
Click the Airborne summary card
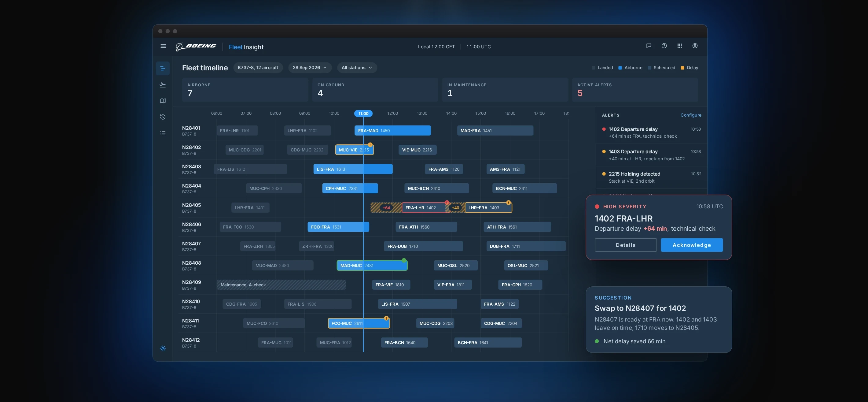coord(245,90)
